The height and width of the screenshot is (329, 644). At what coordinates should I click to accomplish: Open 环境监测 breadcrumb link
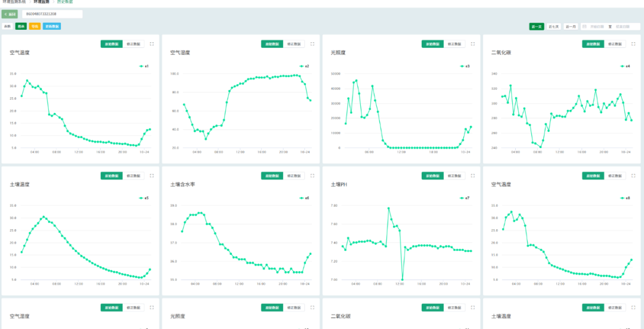42,2
